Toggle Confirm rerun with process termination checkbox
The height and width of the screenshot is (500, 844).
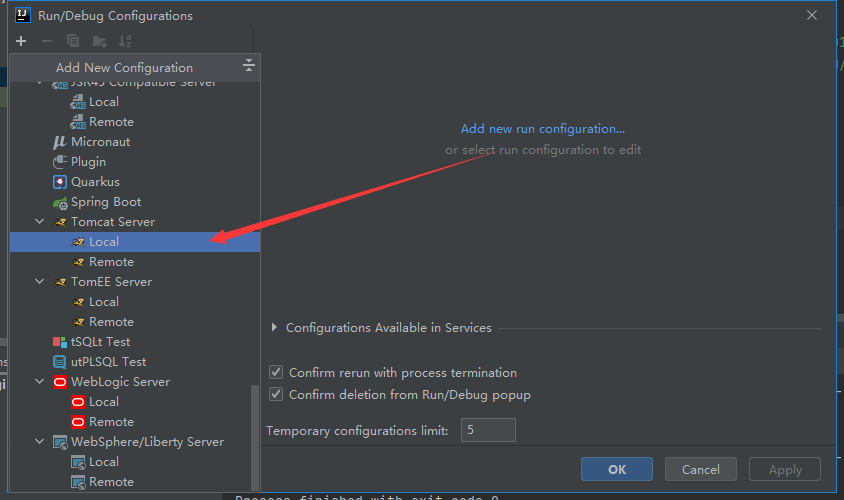(276, 372)
